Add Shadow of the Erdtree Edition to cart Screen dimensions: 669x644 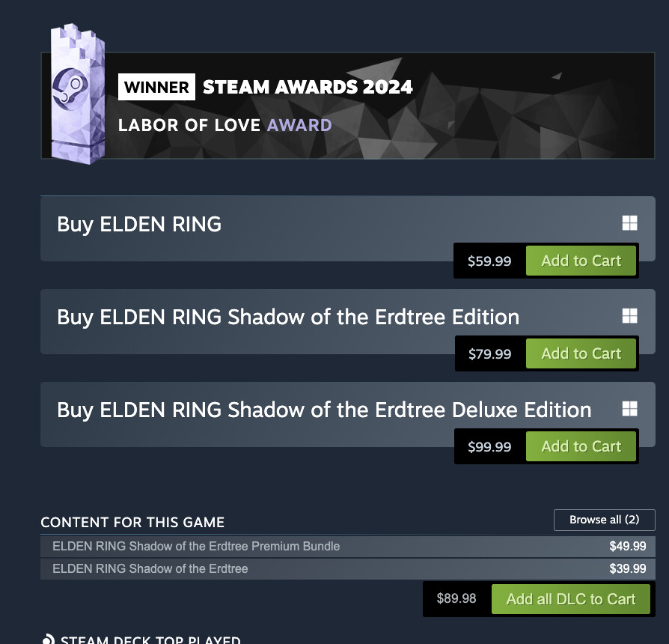[x=581, y=354]
